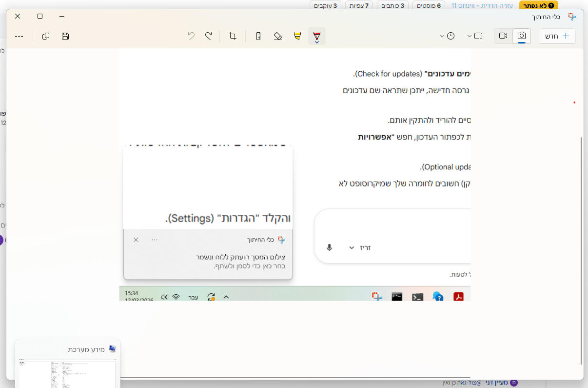Select the red pen annotation tool
The width and height of the screenshot is (588, 388).
316,34
